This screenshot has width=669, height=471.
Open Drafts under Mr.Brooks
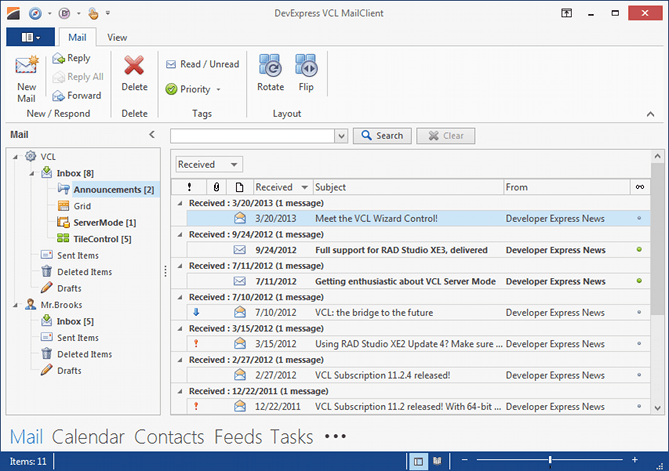(69, 371)
